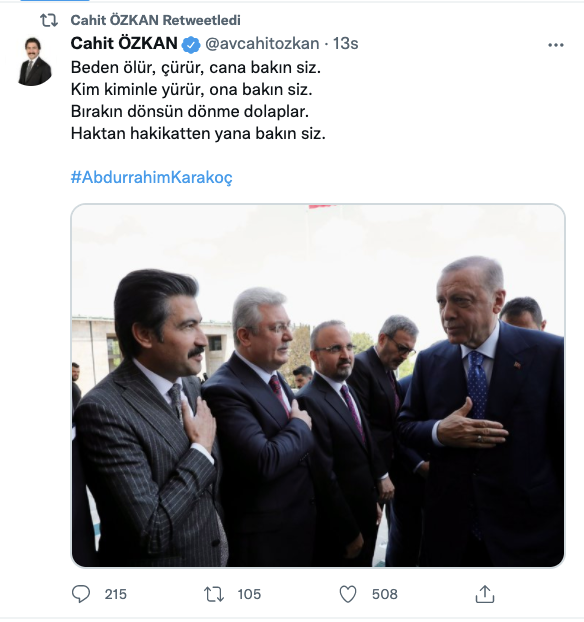Open the three-dot more options menu

(556, 45)
